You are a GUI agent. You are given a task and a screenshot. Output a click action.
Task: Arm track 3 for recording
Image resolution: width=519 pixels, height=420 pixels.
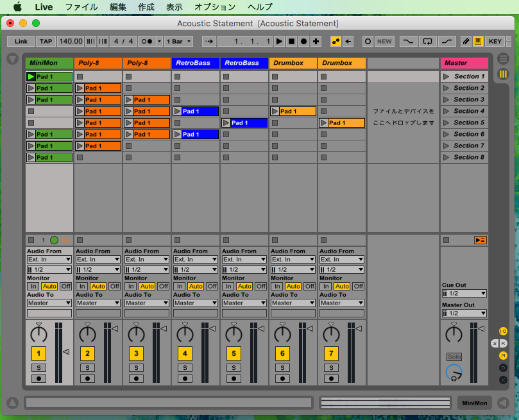[136, 379]
